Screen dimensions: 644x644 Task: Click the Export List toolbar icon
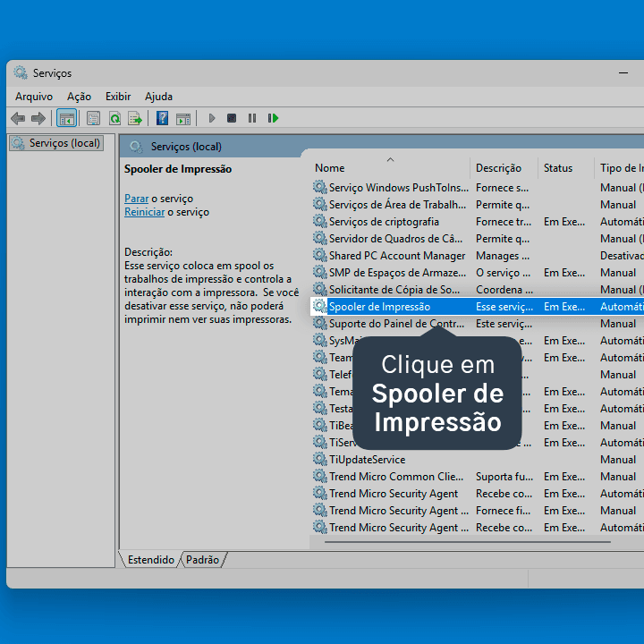coord(135,119)
